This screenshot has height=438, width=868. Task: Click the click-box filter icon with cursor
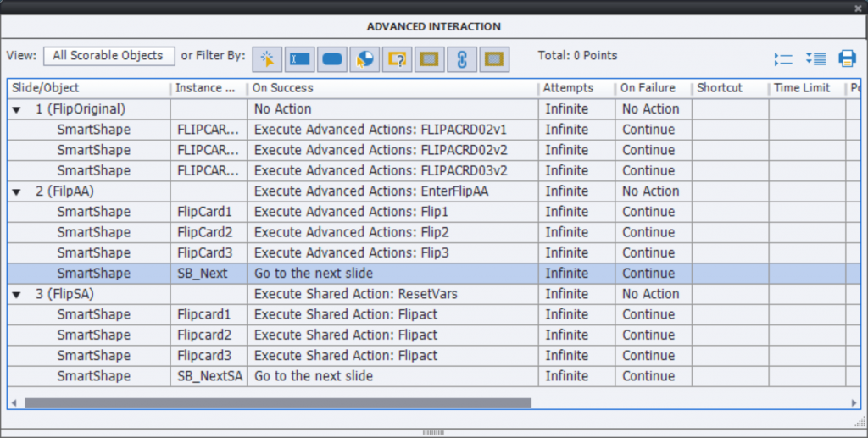point(267,58)
